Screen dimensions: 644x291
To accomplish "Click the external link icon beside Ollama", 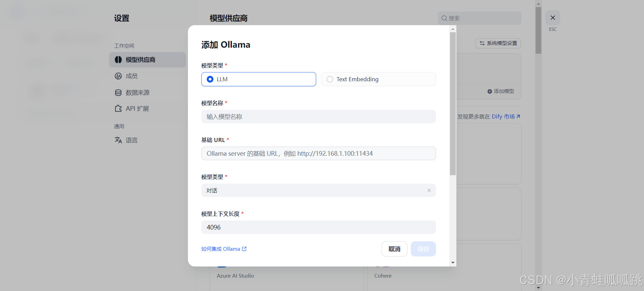I will (244, 249).
